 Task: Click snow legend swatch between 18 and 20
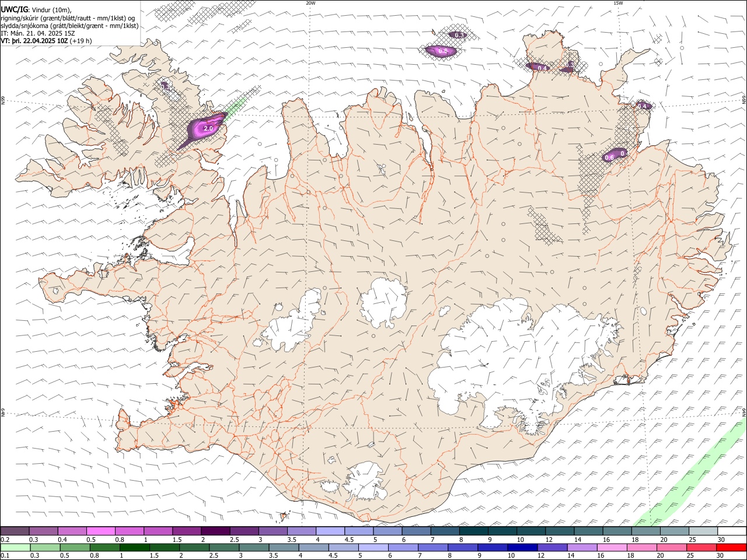point(645,531)
